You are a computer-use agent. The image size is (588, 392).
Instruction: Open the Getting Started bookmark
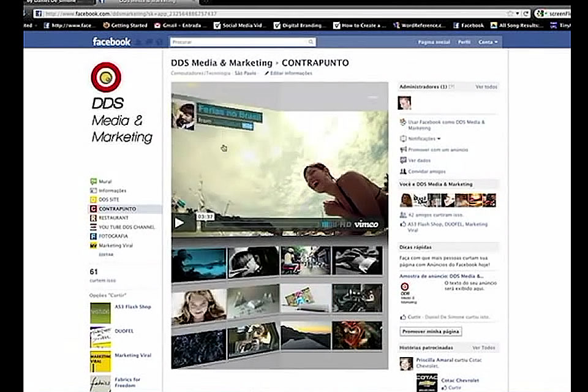click(x=125, y=26)
